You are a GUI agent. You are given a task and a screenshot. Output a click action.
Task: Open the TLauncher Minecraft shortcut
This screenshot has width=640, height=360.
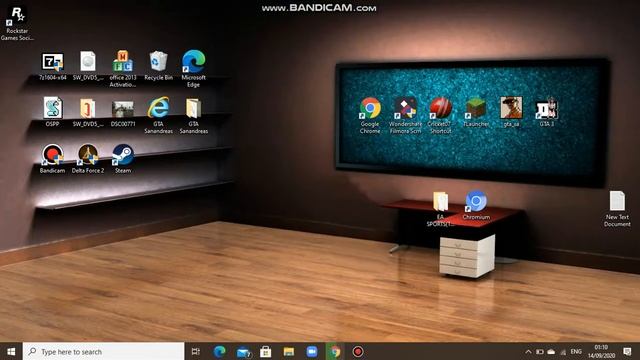click(x=476, y=112)
